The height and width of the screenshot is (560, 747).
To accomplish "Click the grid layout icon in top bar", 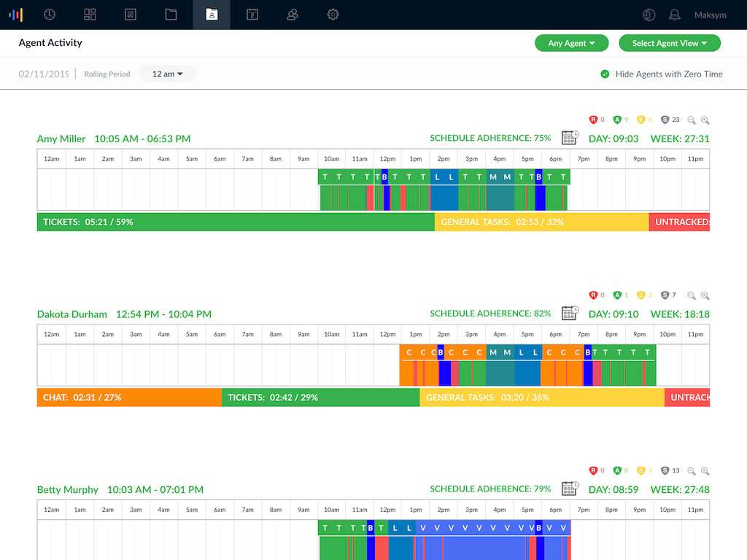I will [x=90, y=15].
